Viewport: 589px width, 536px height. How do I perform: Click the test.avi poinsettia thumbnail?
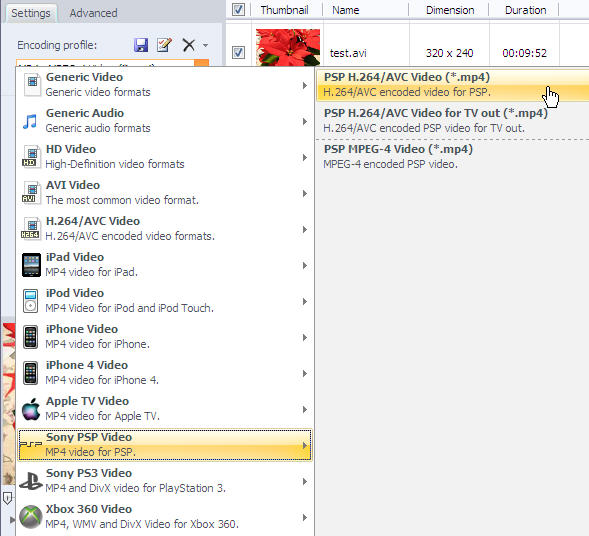(288, 48)
